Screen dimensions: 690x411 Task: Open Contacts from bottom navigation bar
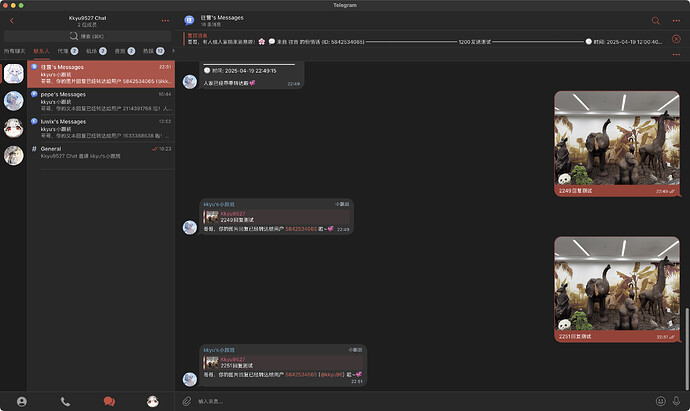[x=22, y=401]
